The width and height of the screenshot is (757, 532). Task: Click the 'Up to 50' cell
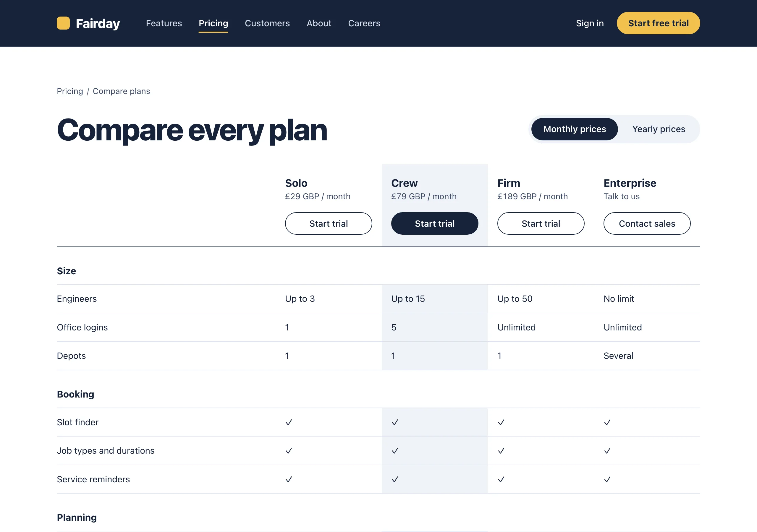click(x=515, y=299)
